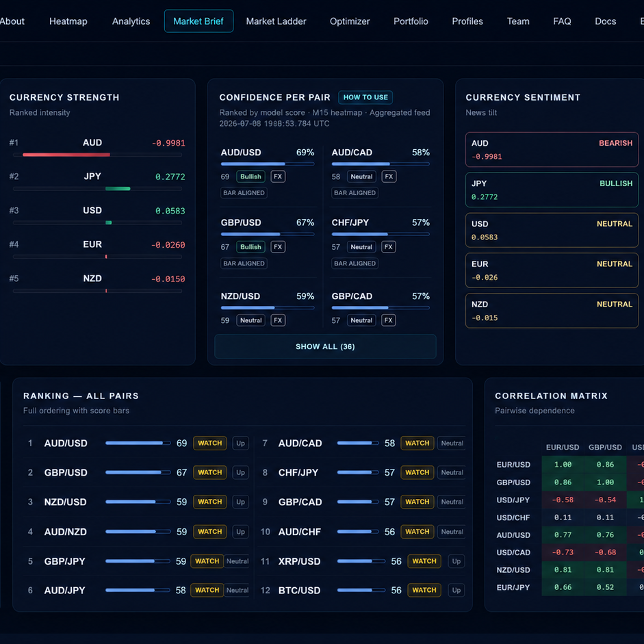This screenshot has width=644, height=644.
Task: Open the Docs tab
Action: [605, 21]
